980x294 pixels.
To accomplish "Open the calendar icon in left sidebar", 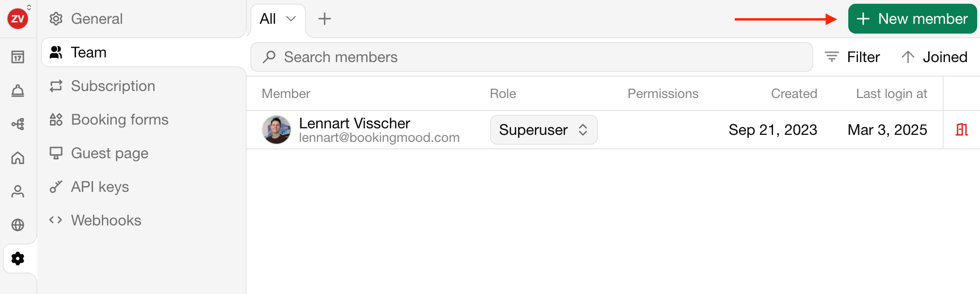I will pyautogui.click(x=18, y=57).
